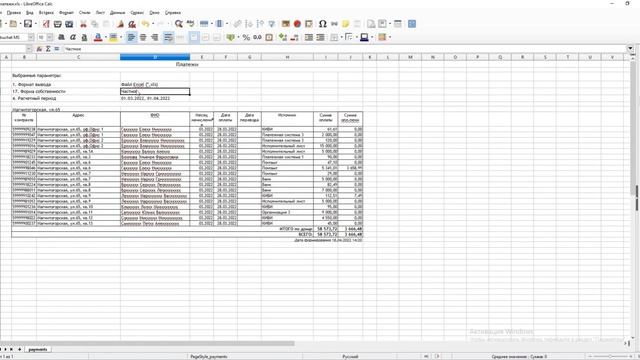Click the Print icon
The height and width of the screenshot is (360, 640).
pyautogui.click(x=58, y=24)
